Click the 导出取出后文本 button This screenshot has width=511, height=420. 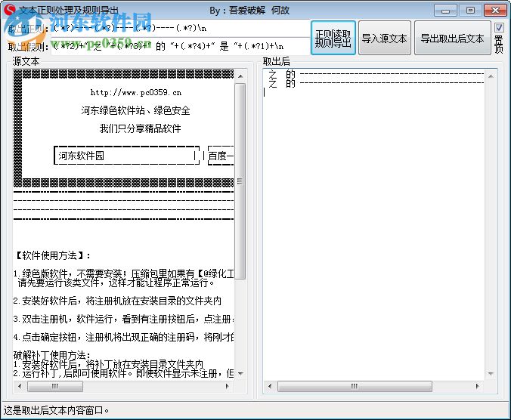pos(452,38)
